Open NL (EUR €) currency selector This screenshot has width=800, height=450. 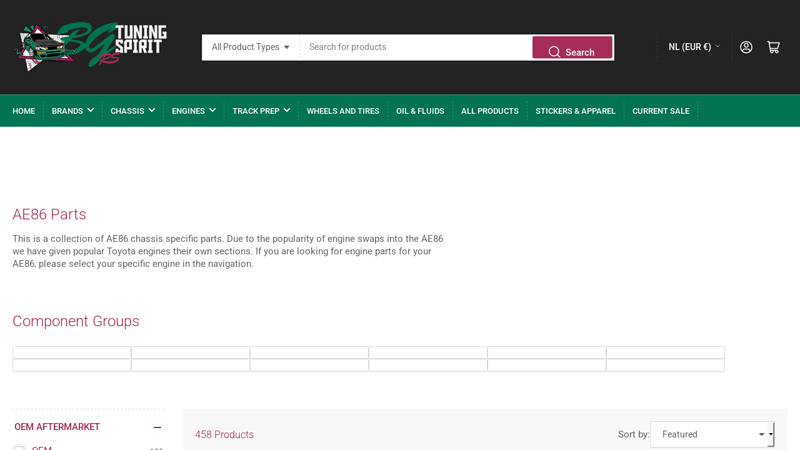tap(693, 47)
